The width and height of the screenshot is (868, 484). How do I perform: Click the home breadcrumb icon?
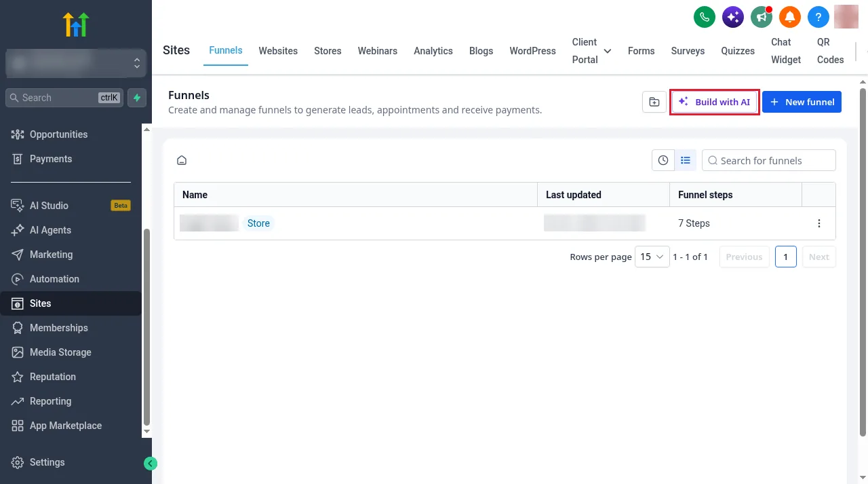[x=182, y=160]
